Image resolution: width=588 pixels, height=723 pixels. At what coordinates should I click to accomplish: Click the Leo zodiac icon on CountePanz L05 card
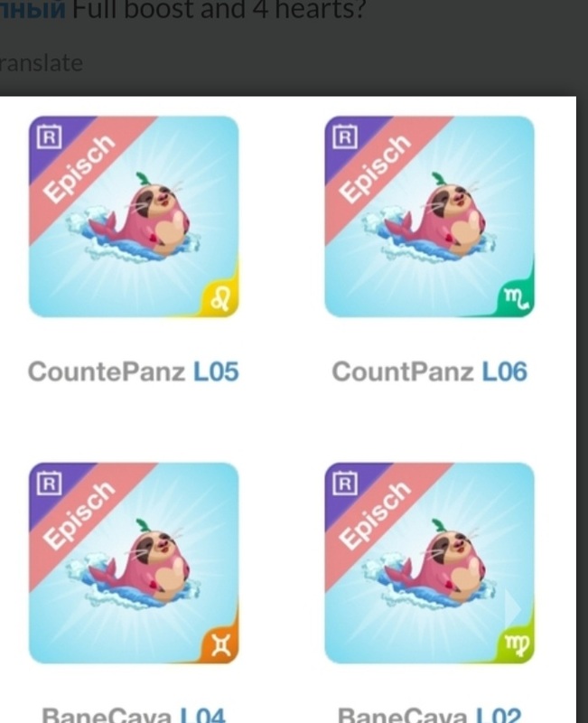220,300
